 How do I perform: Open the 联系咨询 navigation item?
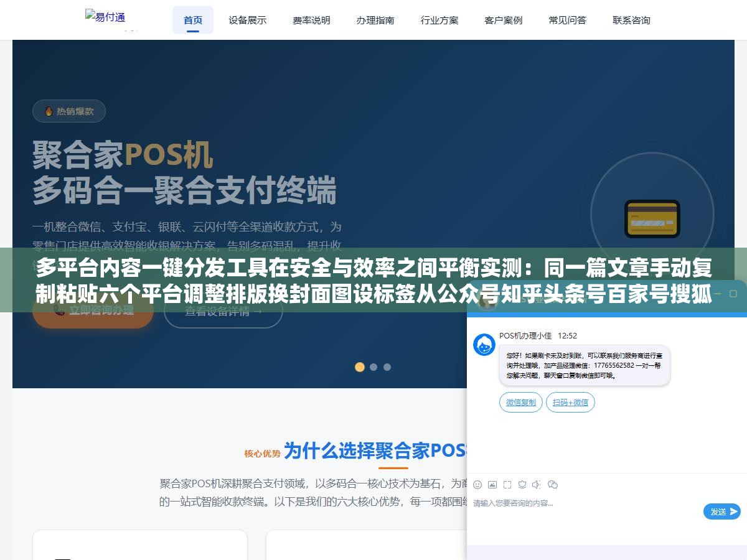click(x=632, y=20)
